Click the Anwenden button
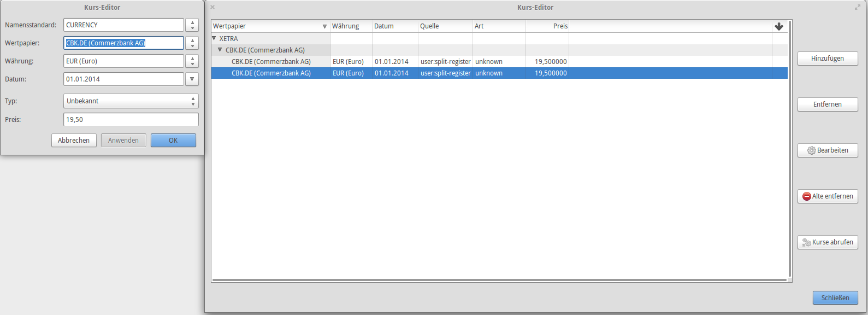The image size is (868, 315). [x=123, y=141]
